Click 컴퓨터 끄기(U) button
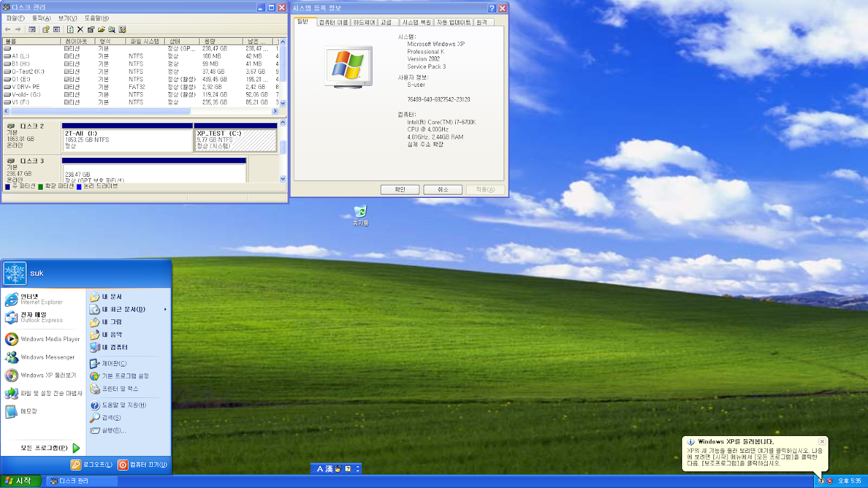868x488 pixels. coord(143,465)
